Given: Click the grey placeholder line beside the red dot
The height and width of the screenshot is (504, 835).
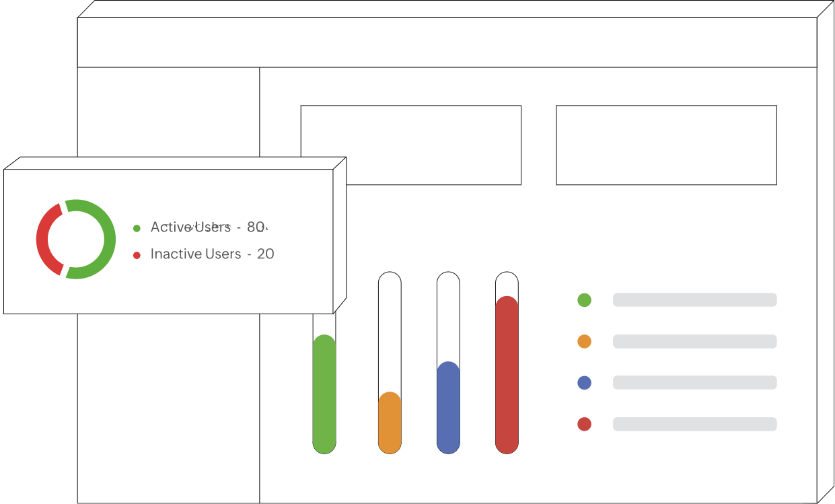Looking at the screenshot, I should click(x=694, y=424).
